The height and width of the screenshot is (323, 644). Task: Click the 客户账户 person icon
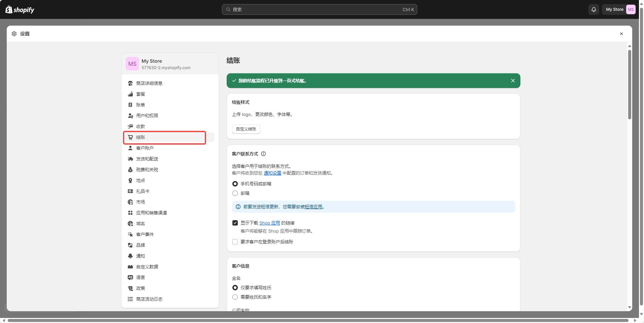130,148
